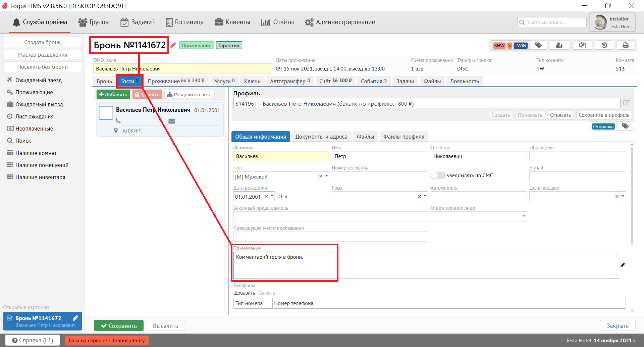Click the tags icon next to TWIN label
This screenshot has height=347, width=644.
coord(538,45)
